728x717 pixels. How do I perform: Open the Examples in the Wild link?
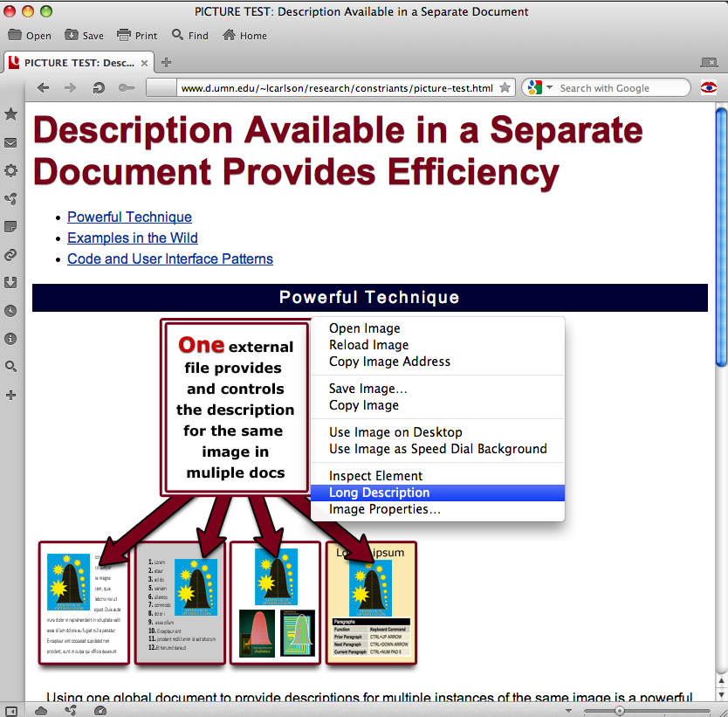[x=133, y=238]
